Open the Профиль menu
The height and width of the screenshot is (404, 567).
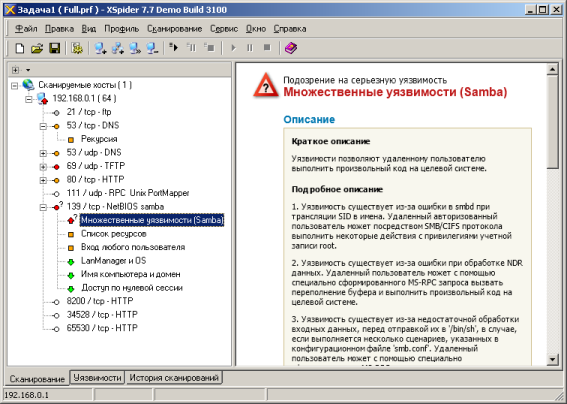coord(122,29)
